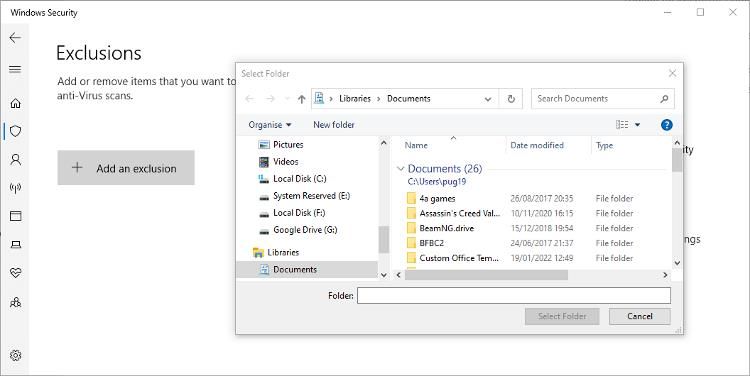Open Firewall & network protection icon

(15, 188)
